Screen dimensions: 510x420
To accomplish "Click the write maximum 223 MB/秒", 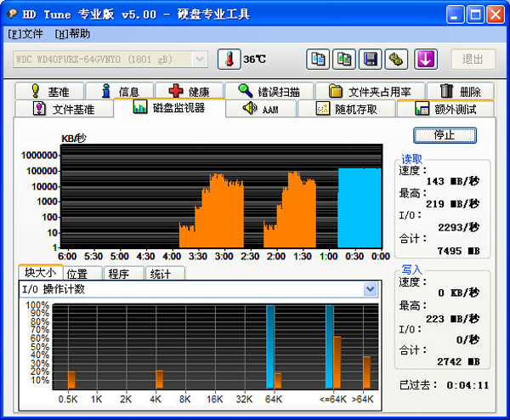I will click(453, 319).
